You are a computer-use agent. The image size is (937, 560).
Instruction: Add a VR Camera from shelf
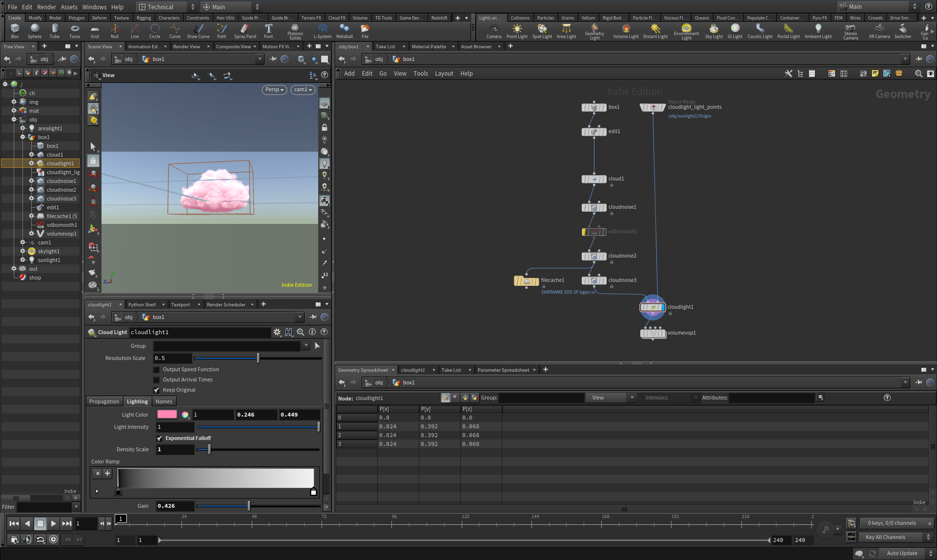click(x=879, y=31)
